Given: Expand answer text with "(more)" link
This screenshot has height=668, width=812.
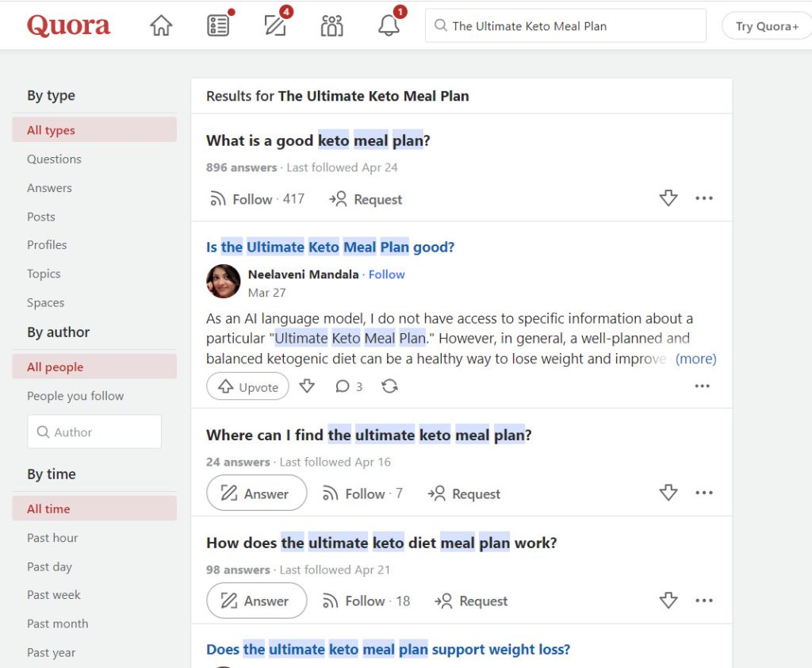Looking at the screenshot, I should (695, 359).
